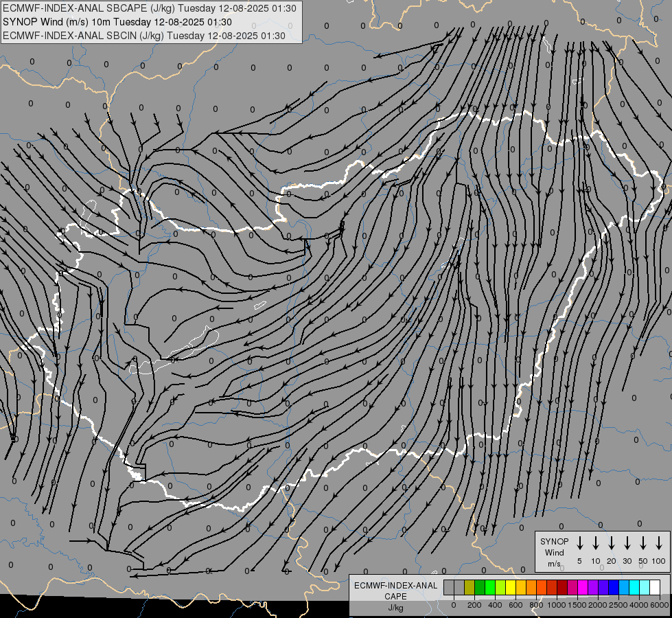The height and width of the screenshot is (618, 672).
Task: Click the '6000' tick label on colorbar
Action: [660, 605]
